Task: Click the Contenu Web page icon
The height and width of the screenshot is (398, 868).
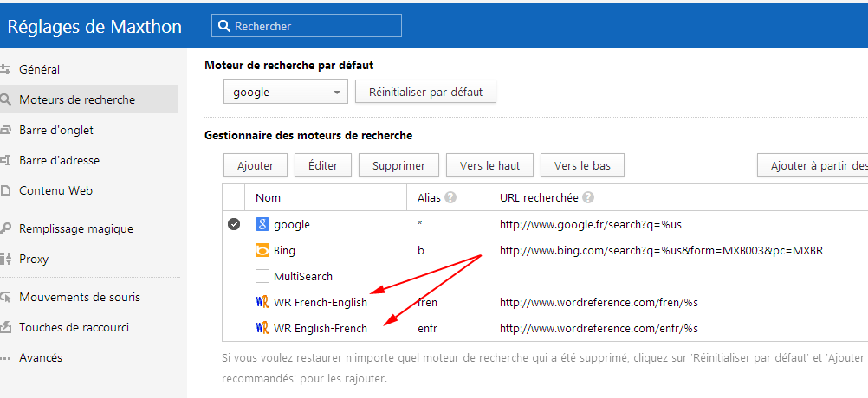Action: click(x=5, y=191)
